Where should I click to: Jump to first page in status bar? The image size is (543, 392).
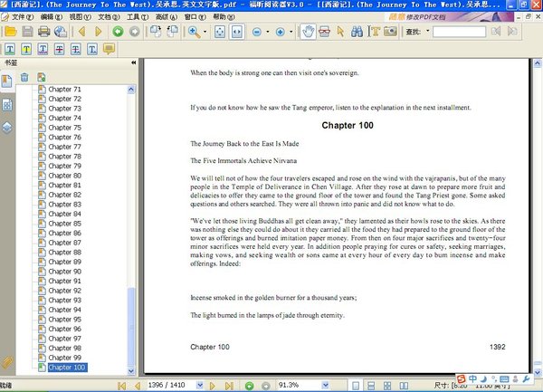[x=121, y=386]
